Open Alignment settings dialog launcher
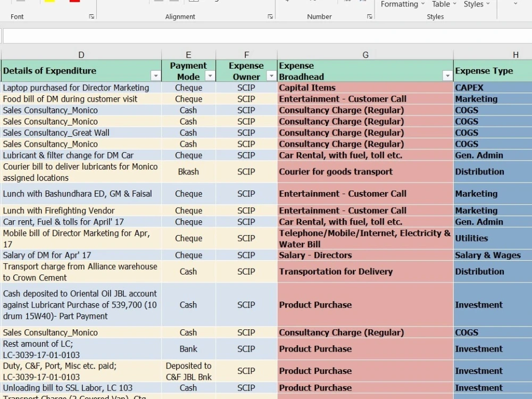 (270, 16)
